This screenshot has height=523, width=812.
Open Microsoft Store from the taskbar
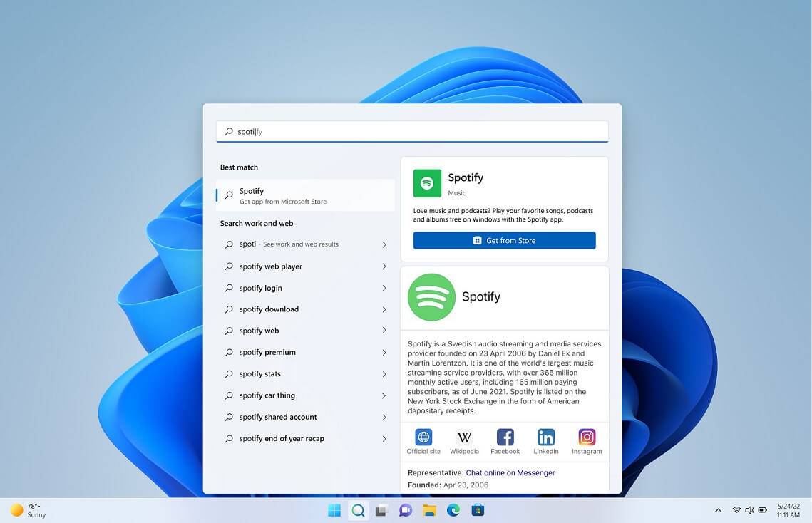(477, 510)
